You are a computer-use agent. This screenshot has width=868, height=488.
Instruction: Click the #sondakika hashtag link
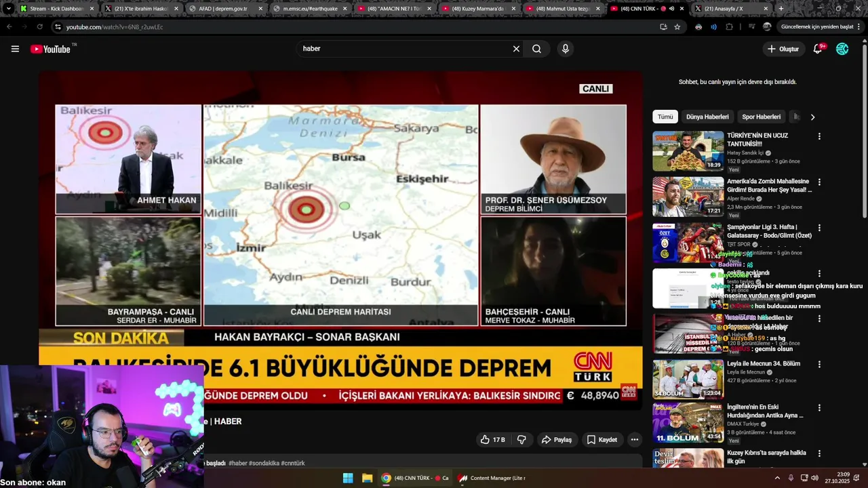click(264, 464)
